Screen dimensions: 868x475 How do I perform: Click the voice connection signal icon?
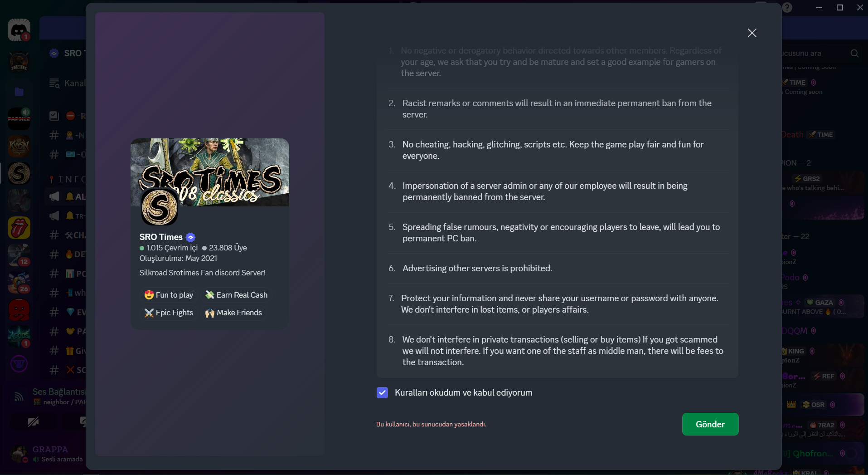pyautogui.click(x=19, y=397)
